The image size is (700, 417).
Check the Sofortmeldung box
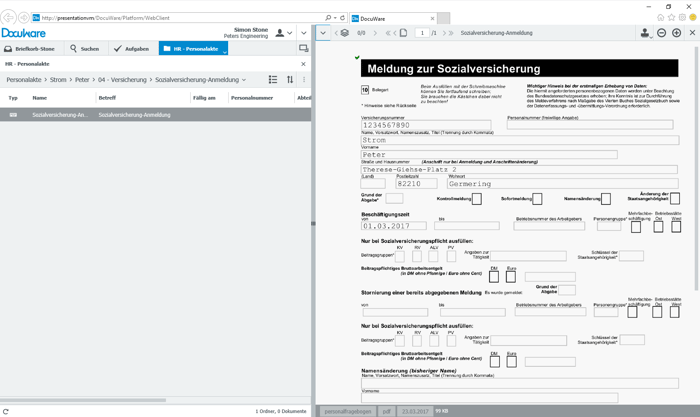click(x=537, y=199)
